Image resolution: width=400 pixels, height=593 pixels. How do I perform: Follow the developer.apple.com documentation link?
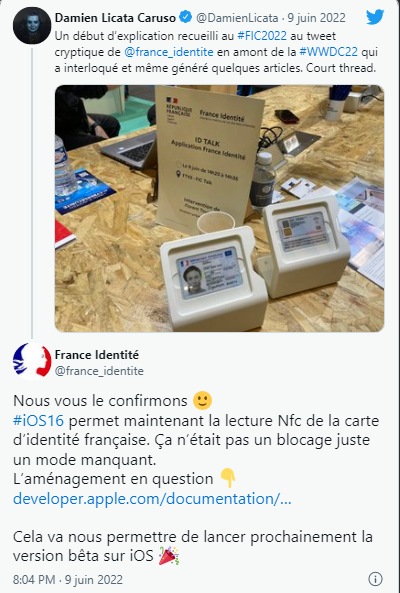tap(152, 499)
